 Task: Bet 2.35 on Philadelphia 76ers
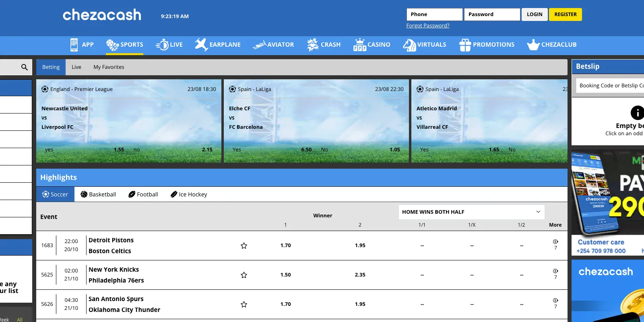360,275
